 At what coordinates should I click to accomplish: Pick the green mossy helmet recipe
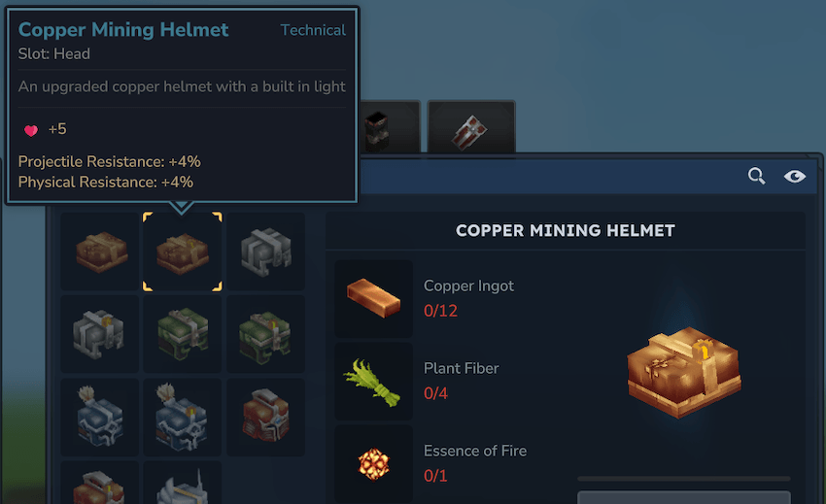pyautogui.click(x=183, y=334)
